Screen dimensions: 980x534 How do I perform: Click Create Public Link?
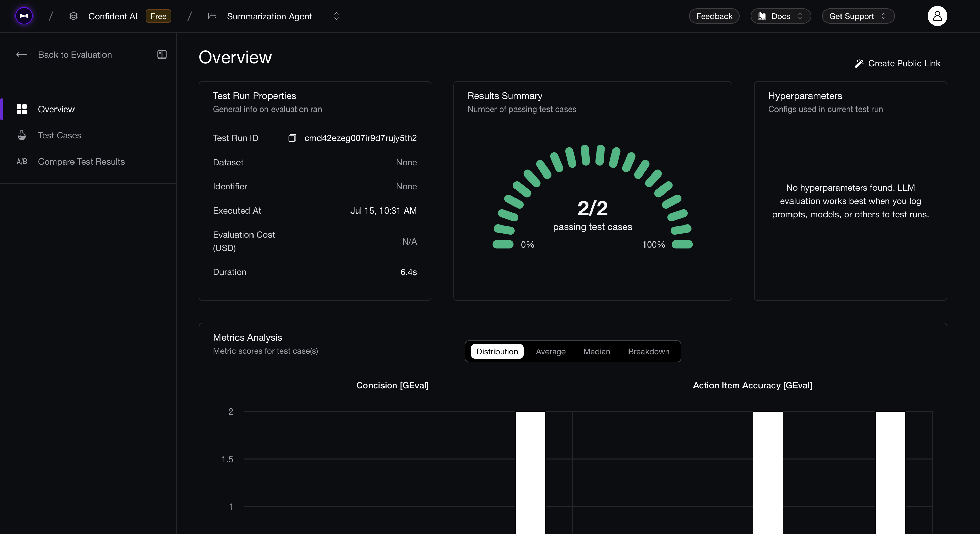(904, 63)
